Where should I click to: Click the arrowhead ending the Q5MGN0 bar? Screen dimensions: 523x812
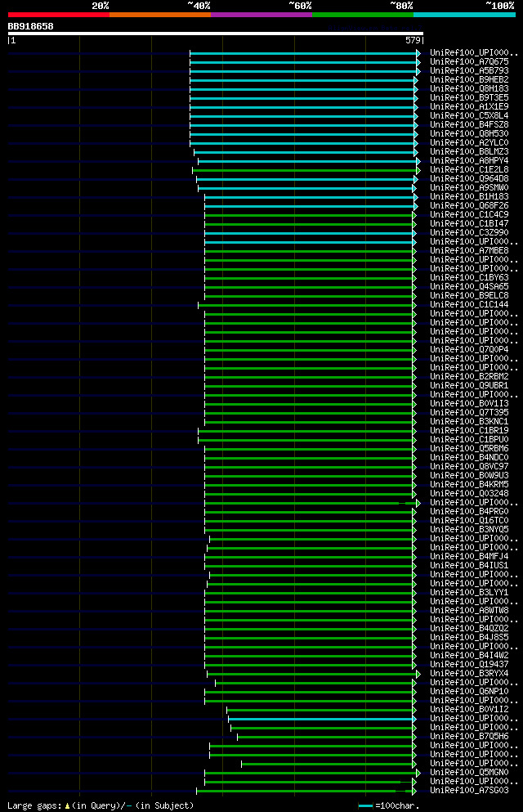(x=418, y=773)
